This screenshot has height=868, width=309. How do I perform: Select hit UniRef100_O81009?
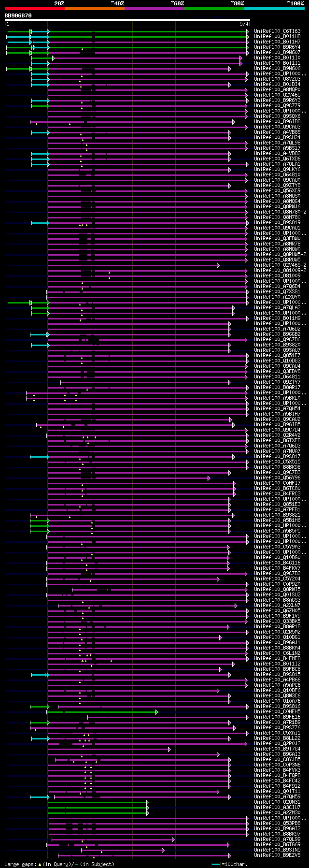(277, 276)
